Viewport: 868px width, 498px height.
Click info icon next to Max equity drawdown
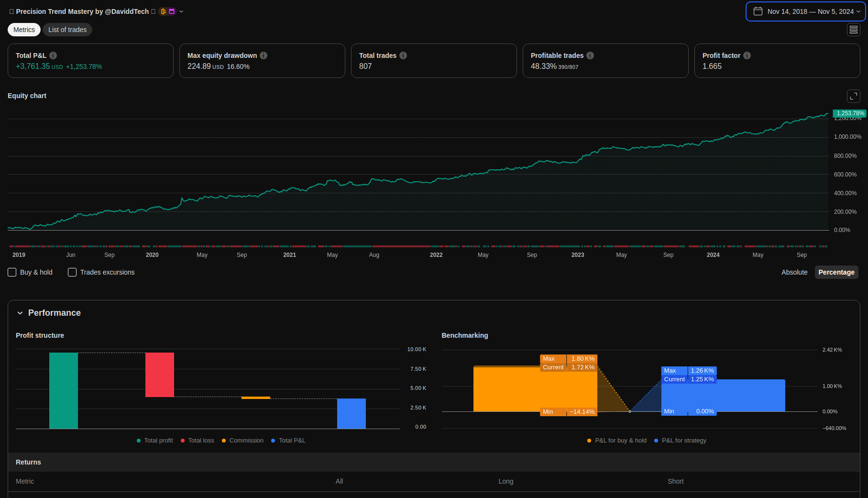tap(264, 55)
